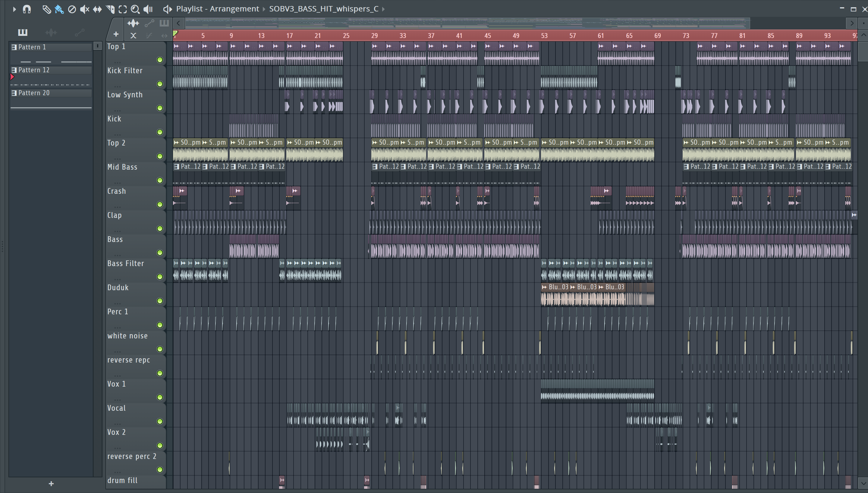This screenshot has width=868, height=493.
Task: Click the speaker icon before Playlist title
Action: [x=167, y=9]
